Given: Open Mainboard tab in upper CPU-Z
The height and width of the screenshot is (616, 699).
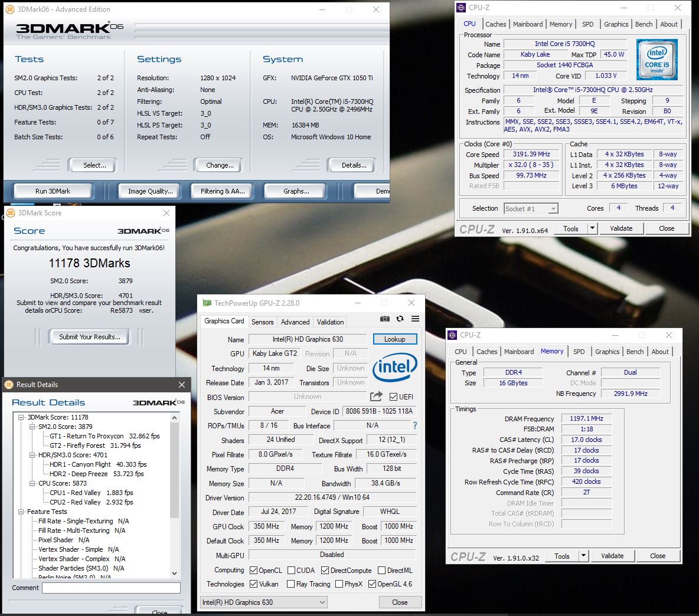Looking at the screenshot, I should click(528, 24).
